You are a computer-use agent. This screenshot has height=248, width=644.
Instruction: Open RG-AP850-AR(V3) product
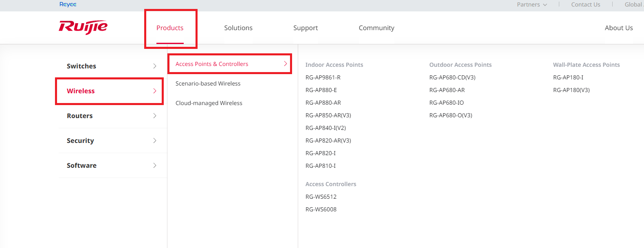coord(328,115)
